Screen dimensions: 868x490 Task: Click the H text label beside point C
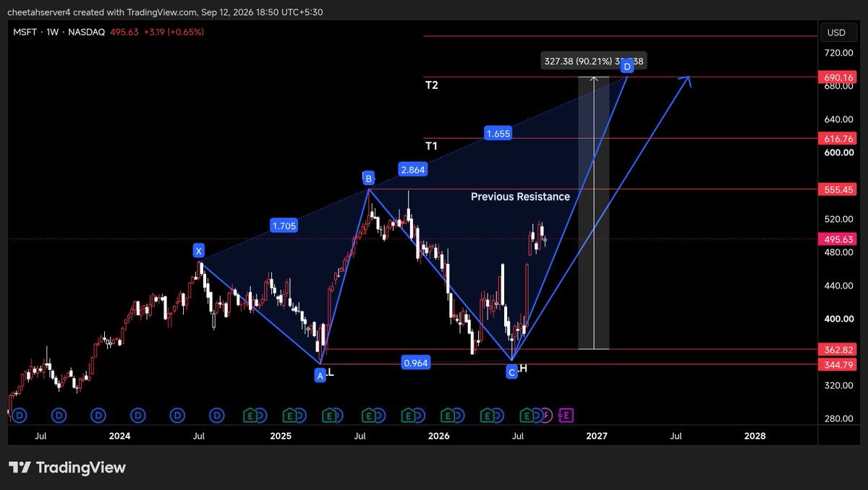pos(523,369)
